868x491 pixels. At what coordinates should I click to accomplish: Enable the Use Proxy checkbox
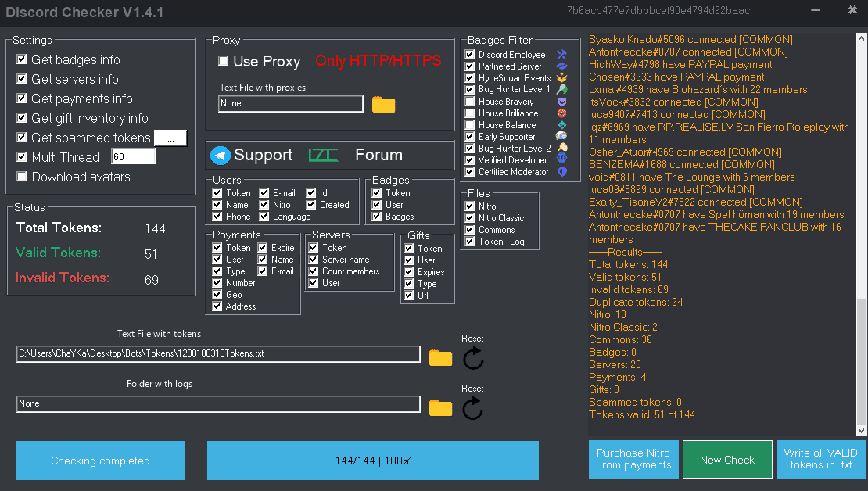(223, 61)
